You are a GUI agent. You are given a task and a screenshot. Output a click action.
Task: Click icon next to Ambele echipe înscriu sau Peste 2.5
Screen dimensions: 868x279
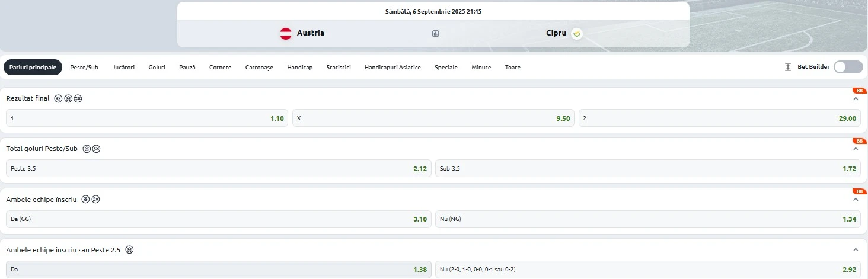click(x=129, y=250)
